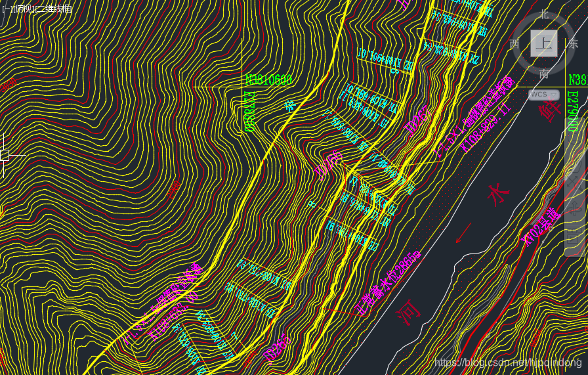Select the magenta K108+829.11 station label

(486, 127)
